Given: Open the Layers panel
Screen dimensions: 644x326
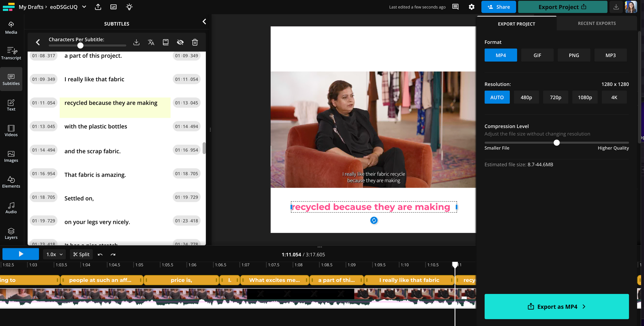Looking at the screenshot, I should 11,233.
